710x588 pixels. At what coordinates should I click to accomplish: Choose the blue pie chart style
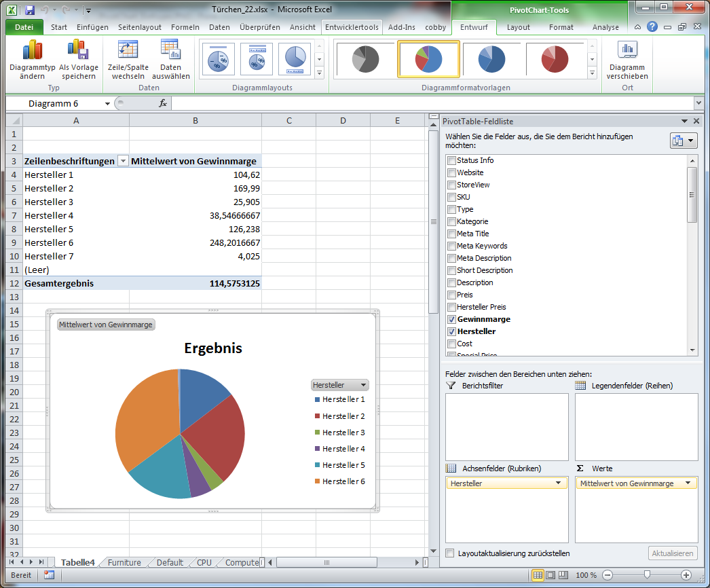[x=491, y=59]
